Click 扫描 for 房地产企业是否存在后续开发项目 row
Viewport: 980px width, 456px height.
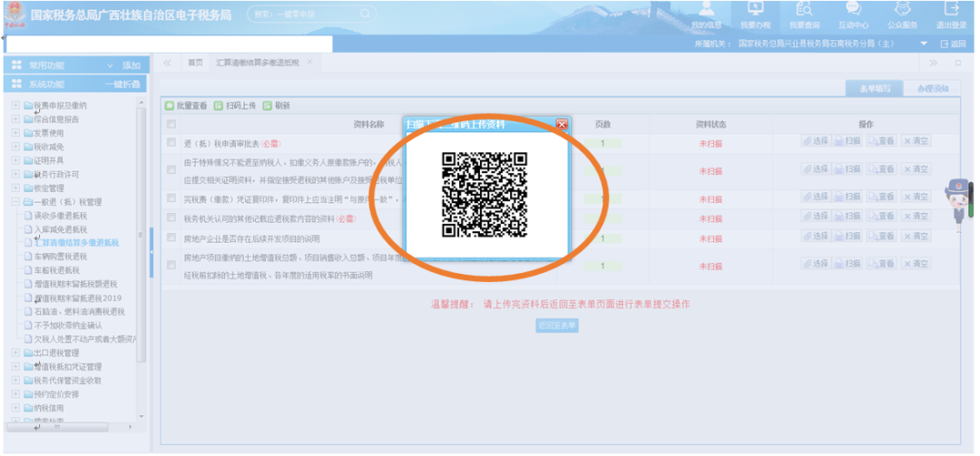click(848, 236)
